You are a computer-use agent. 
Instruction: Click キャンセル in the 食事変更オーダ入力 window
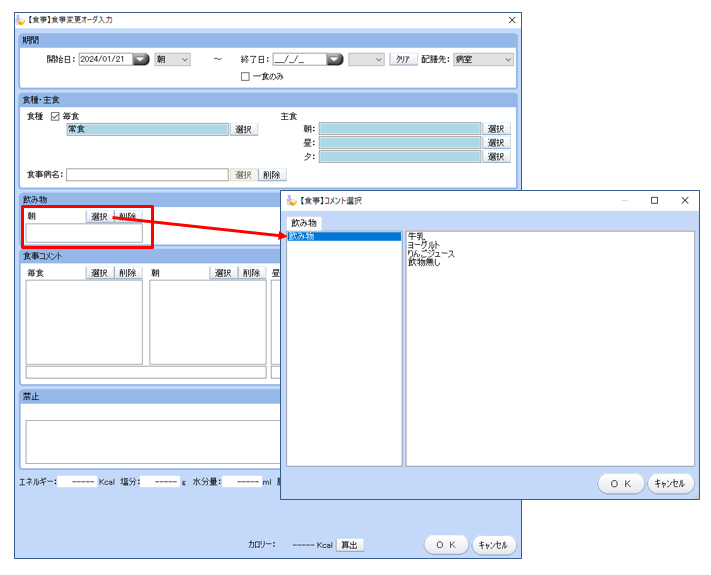pos(493,545)
